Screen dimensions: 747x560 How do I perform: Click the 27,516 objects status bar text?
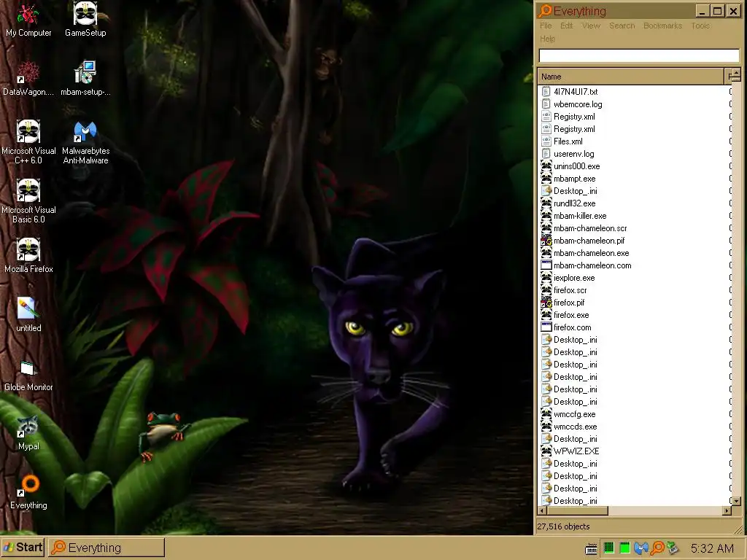click(563, 526)
